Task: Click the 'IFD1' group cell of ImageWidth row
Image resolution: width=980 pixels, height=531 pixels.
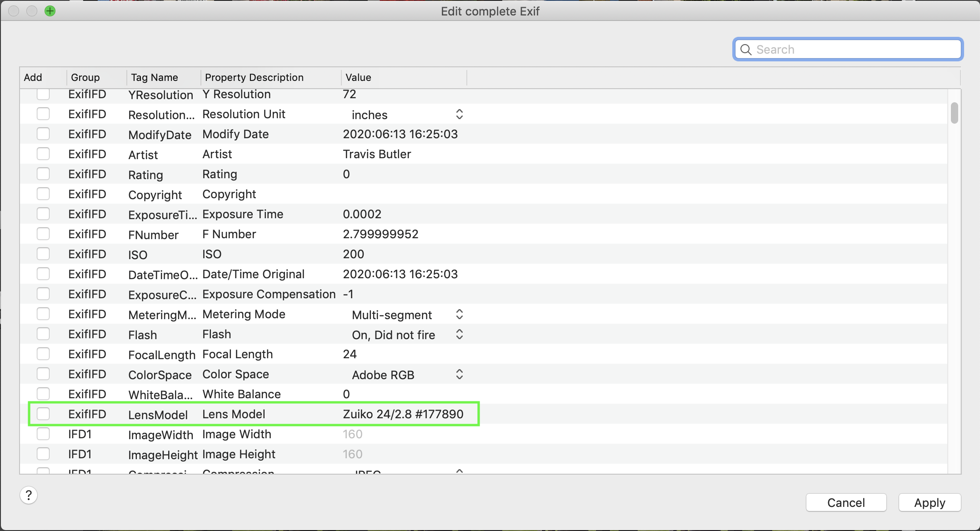Action: tap(80, 434)
